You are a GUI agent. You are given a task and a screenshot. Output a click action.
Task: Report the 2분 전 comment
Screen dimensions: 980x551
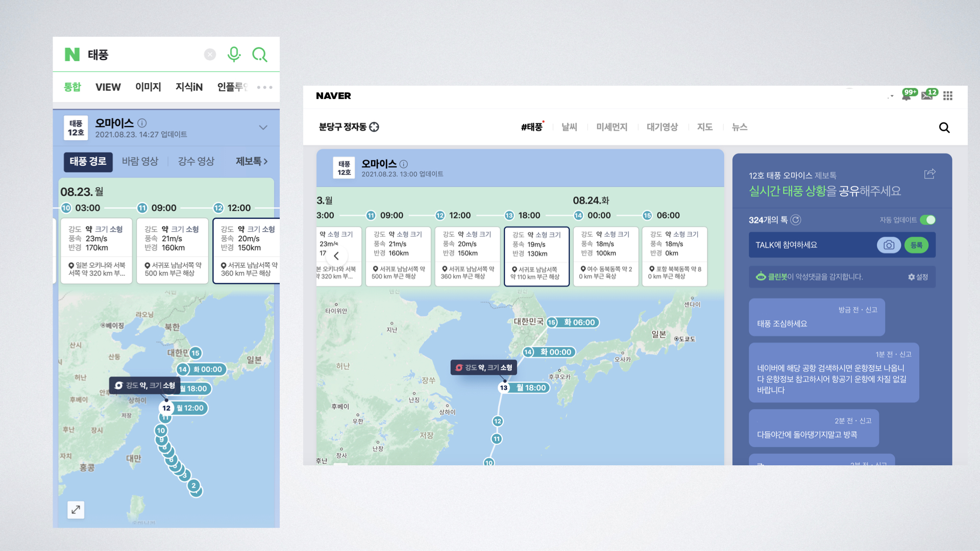[865, 421]
